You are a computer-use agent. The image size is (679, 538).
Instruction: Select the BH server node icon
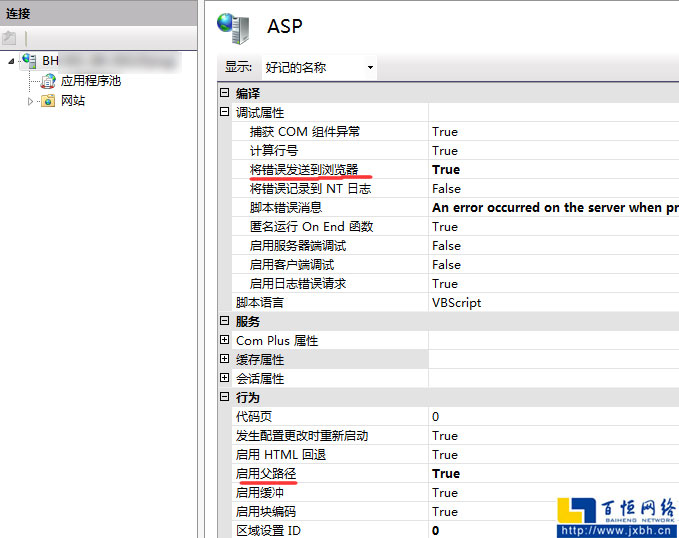pos(29,61)
